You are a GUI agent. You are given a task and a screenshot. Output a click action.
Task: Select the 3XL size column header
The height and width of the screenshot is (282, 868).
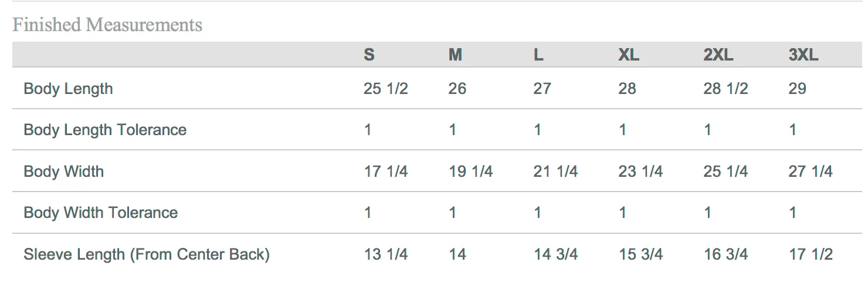tap(803, 55)
